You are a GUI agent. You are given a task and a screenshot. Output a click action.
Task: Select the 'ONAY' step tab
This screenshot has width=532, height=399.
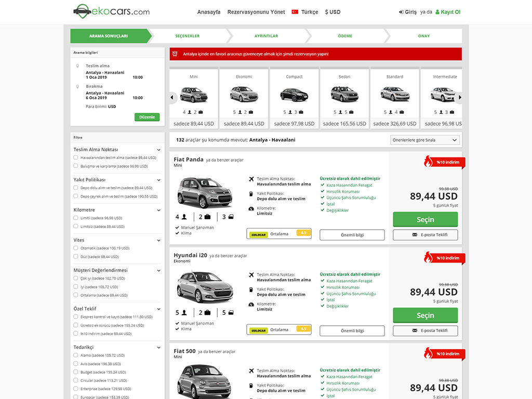click(x=424, y=36)
